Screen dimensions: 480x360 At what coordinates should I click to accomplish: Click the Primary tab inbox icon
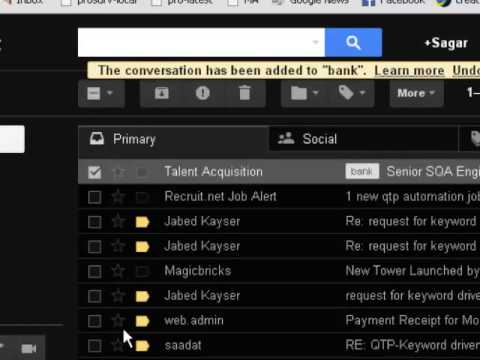coord(97,139)
